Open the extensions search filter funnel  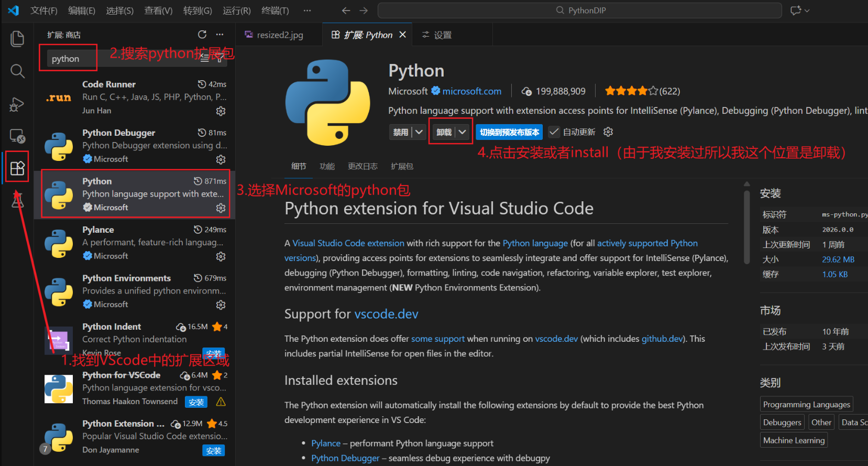click(x=219, y=58)
